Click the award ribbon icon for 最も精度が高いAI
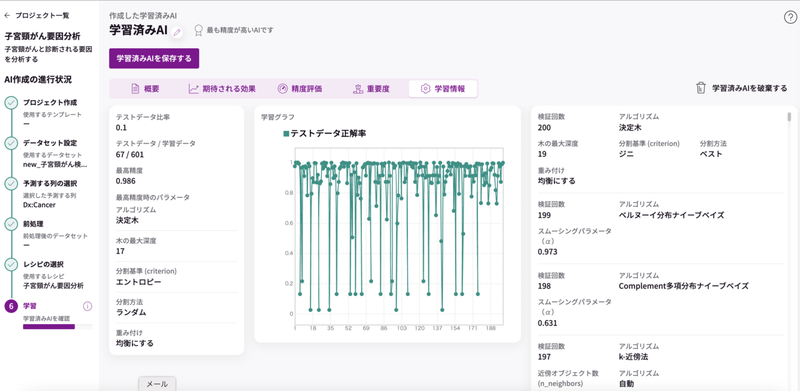 [x=198, y=31]
